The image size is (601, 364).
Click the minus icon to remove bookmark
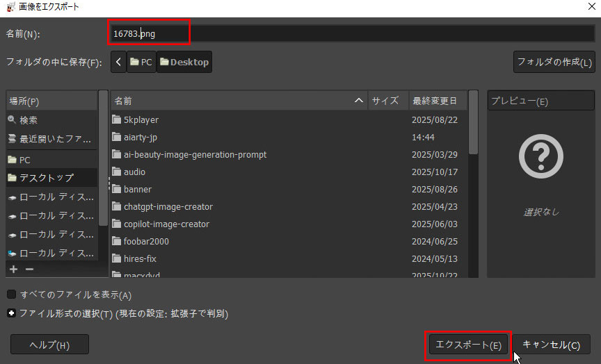click(x=29, y=269)
